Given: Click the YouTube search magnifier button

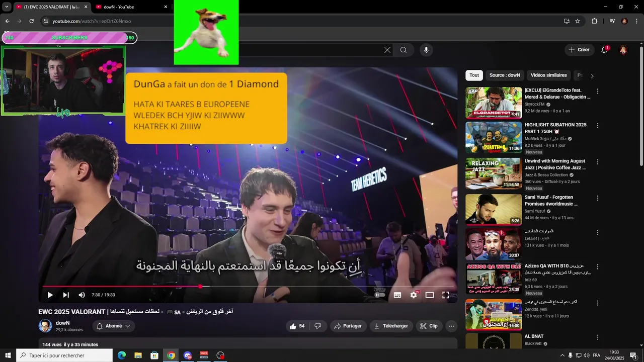Looking at the screenshot, I should 404,50.
